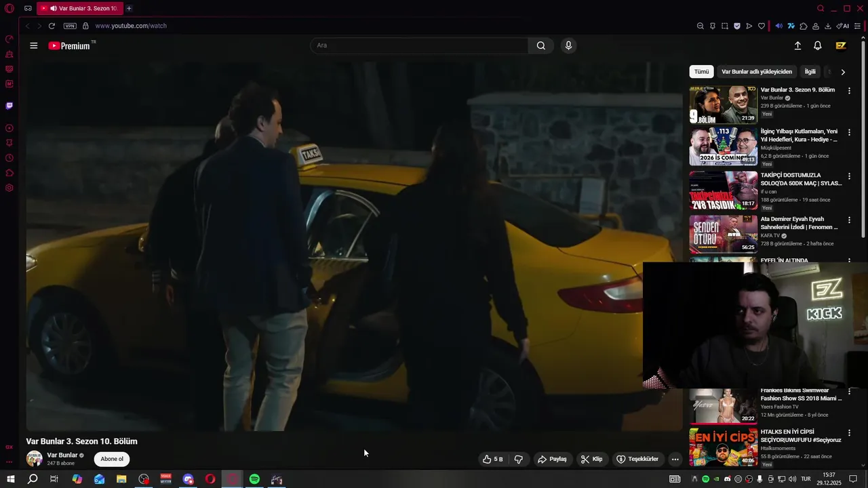
Task: Open options for Frankies Bikinis Swimwear video
Action: coord(849,392)
